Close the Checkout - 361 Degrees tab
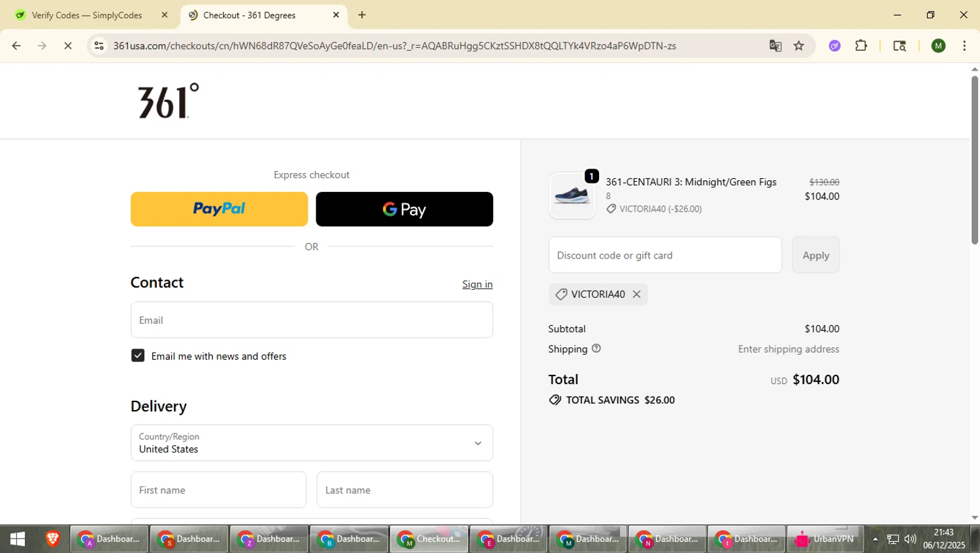Image resolution: width=980 pixels, height=553 pixels. point(336,15)
